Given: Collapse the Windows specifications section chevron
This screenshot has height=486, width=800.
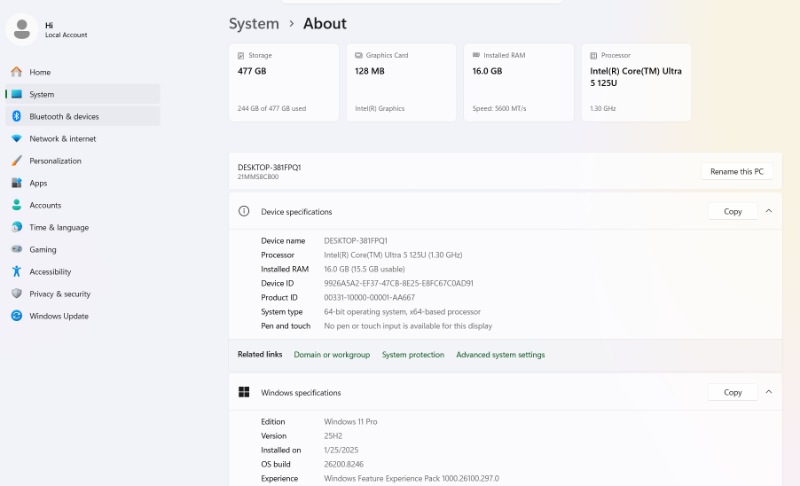Looking at the screenshot, I should click(x=769, y=392).
